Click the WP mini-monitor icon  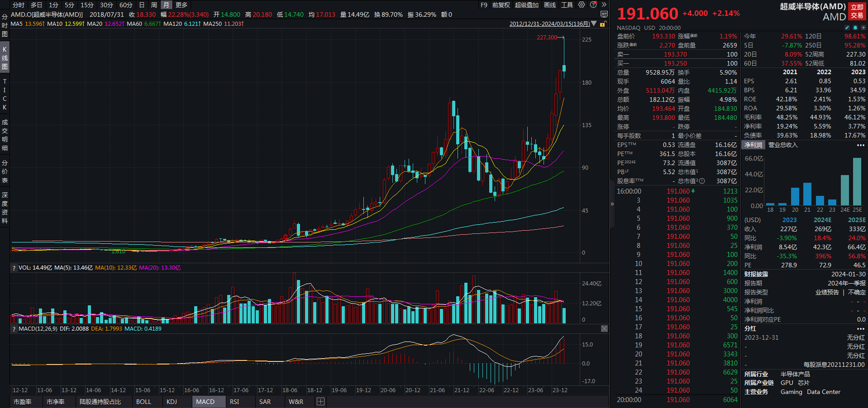click(604, 14)
